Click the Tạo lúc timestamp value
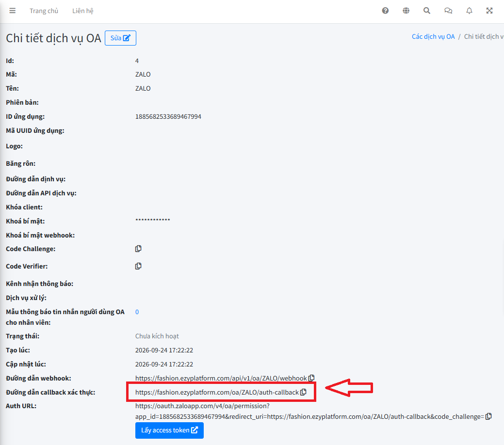 (x=164, y=350)
